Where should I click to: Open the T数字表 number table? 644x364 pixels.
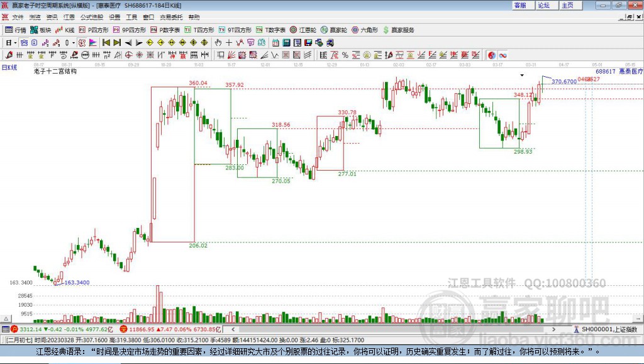[x=270, y=30]
